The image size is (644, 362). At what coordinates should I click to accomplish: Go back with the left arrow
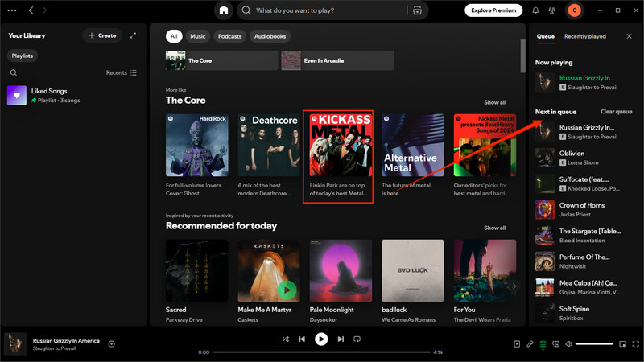coord(31,10)
